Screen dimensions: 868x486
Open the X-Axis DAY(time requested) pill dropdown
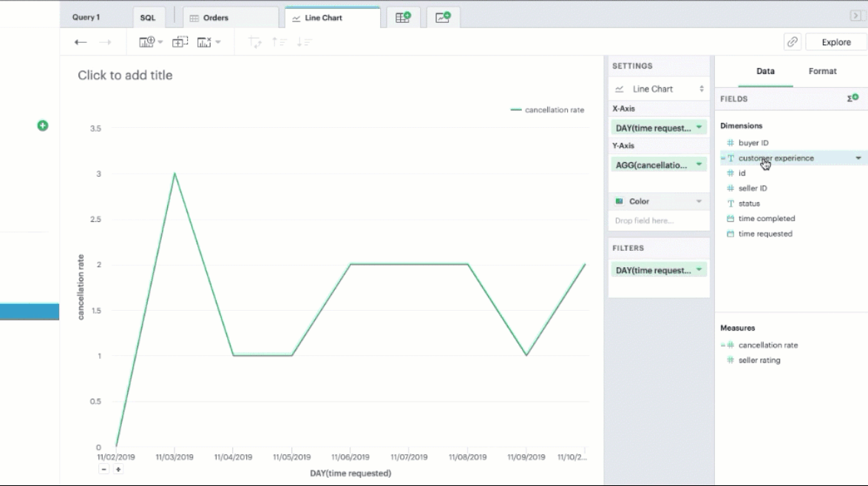[699, 128]
